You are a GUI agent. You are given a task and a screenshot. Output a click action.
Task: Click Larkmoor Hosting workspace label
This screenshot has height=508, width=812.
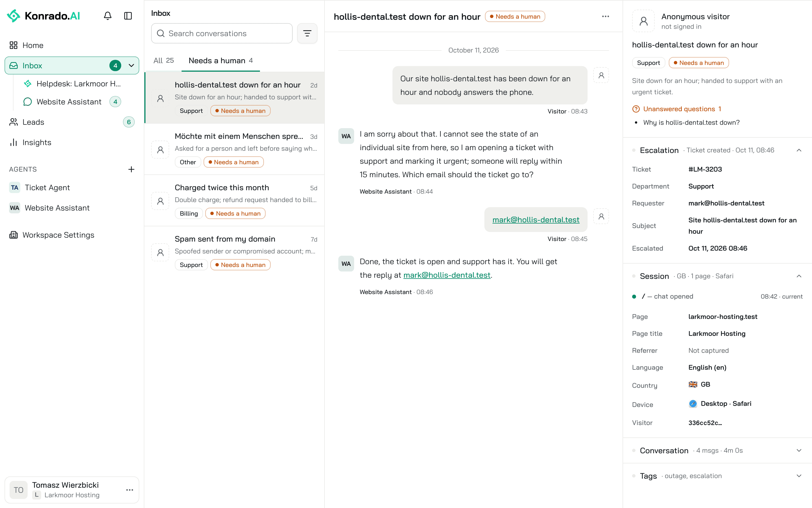coord(72,495)
